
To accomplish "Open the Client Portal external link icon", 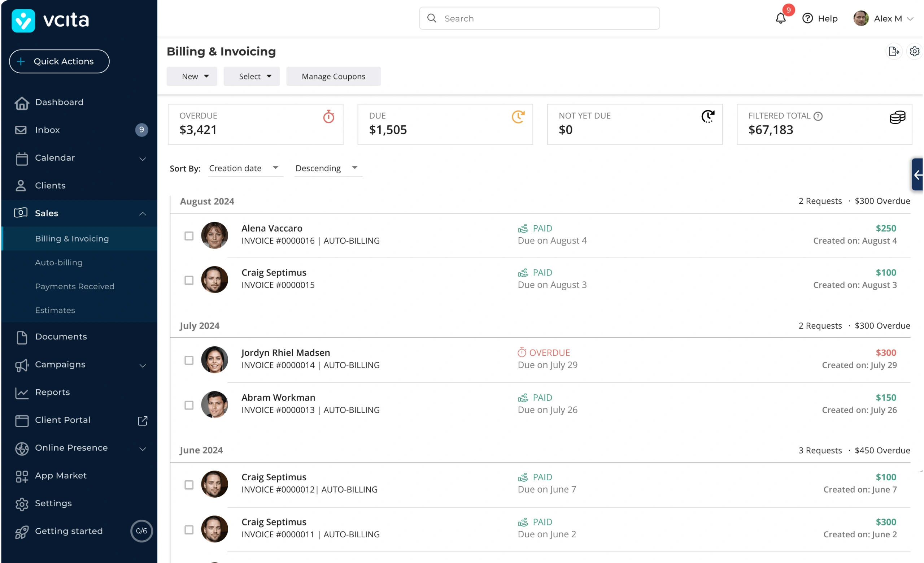I will 143,421.
